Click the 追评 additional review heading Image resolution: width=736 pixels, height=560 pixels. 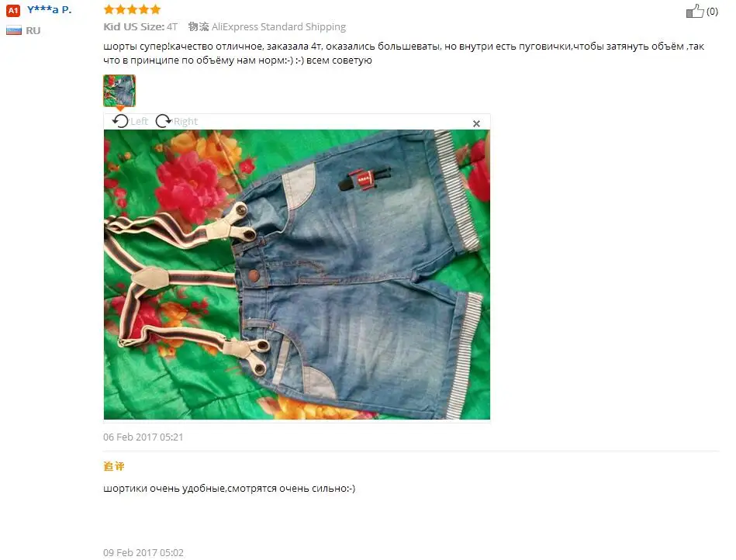[113, 466]
